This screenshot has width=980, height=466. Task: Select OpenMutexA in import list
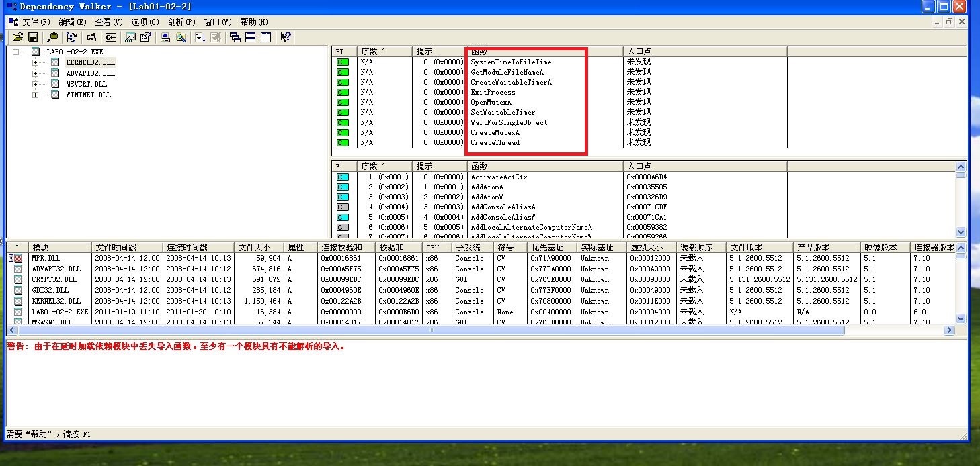pos(491,102)
